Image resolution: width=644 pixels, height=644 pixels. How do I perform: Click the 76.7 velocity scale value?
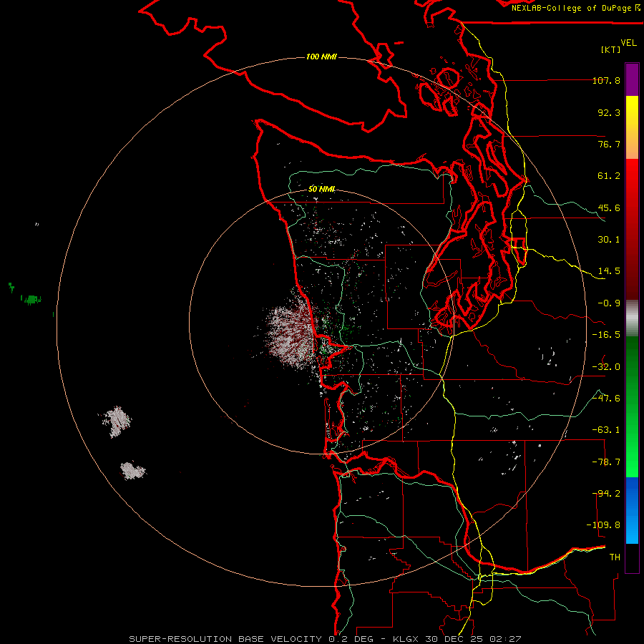[x=609, y=144]
